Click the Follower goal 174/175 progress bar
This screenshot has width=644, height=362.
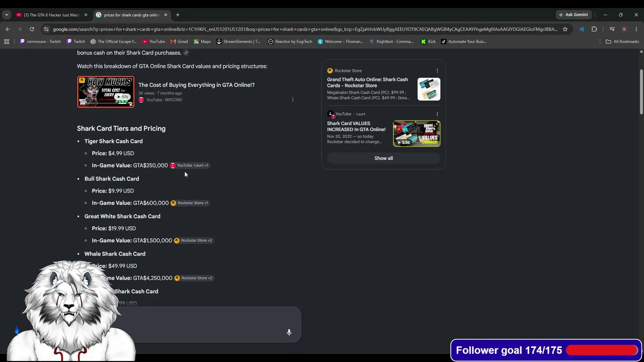tap(603, 350)
